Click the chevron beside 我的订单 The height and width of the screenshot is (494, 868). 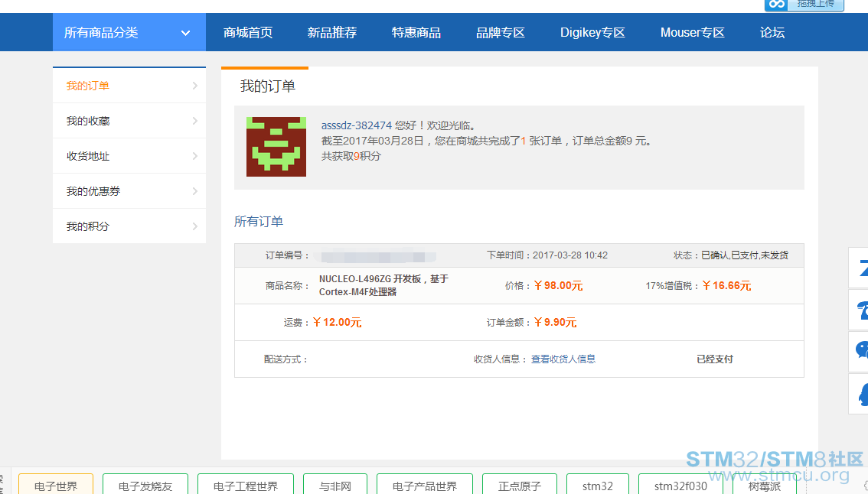click(x=195, y=86)
